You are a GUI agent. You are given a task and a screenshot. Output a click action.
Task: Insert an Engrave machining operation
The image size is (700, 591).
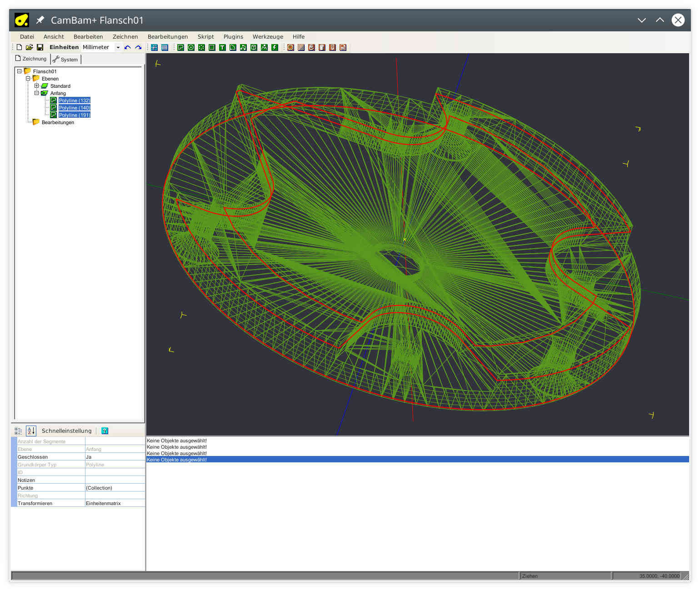(312, 47)
